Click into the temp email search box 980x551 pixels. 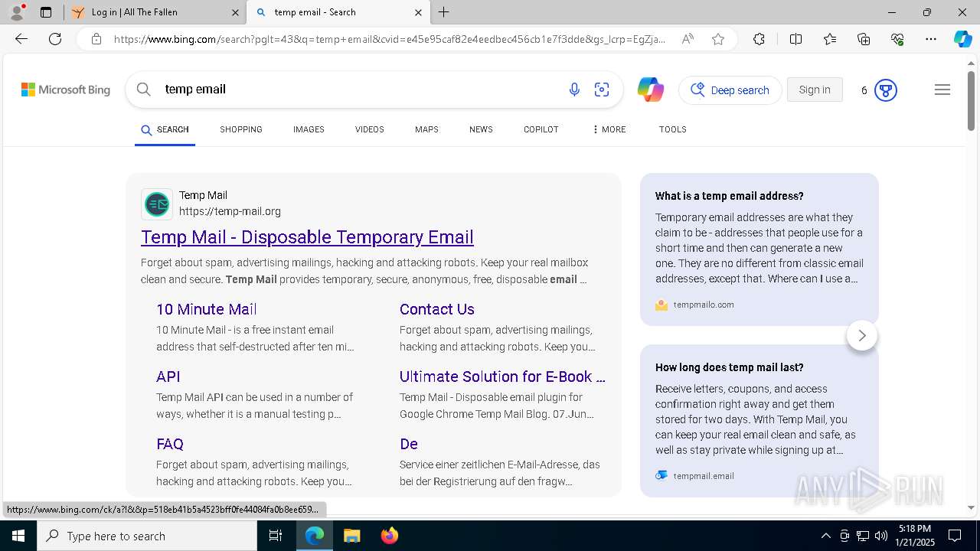pos(360,90)
